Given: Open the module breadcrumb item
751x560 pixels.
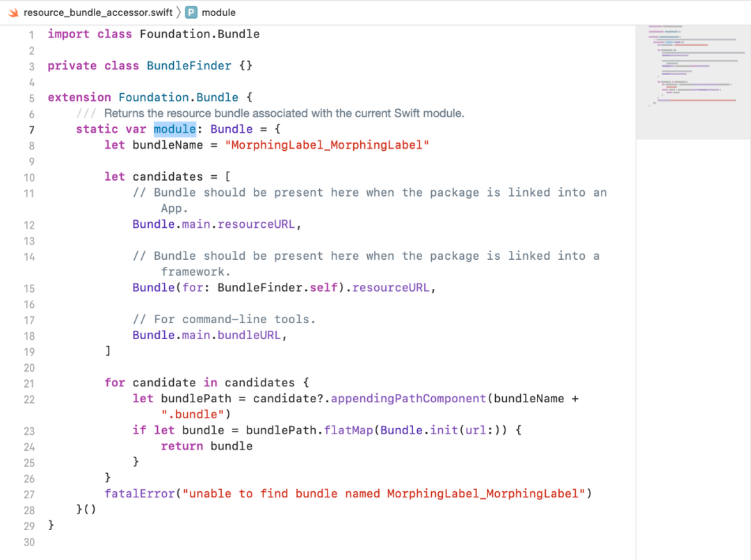Looking at the screenshot, I should coord(218,13).
